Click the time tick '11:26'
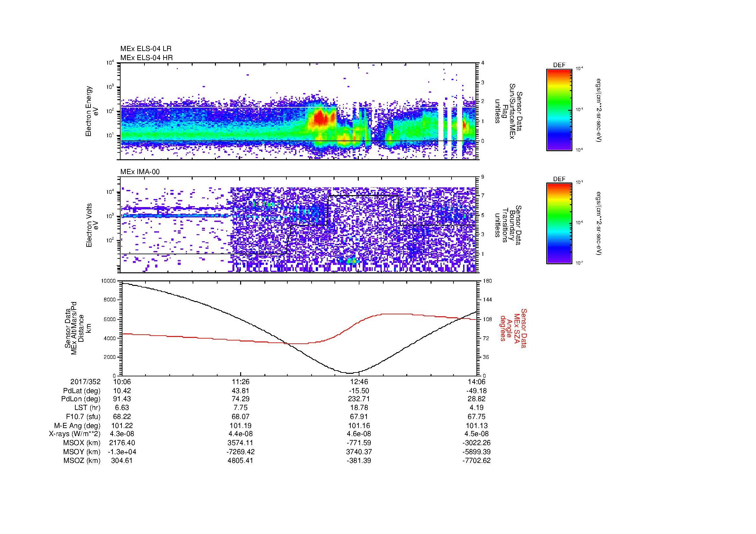756x534 pixels. pos(241,382)
